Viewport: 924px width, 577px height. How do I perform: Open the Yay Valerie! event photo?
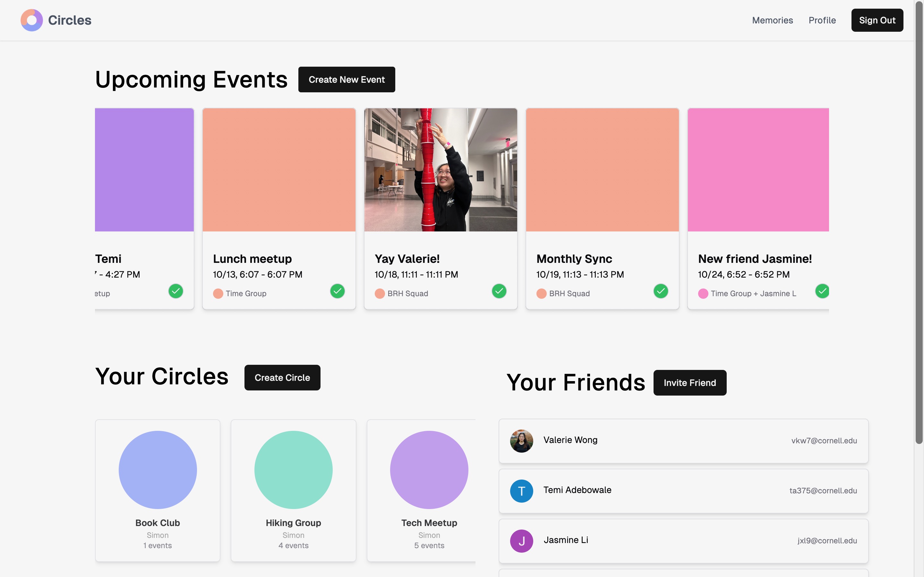coord(441,170)
